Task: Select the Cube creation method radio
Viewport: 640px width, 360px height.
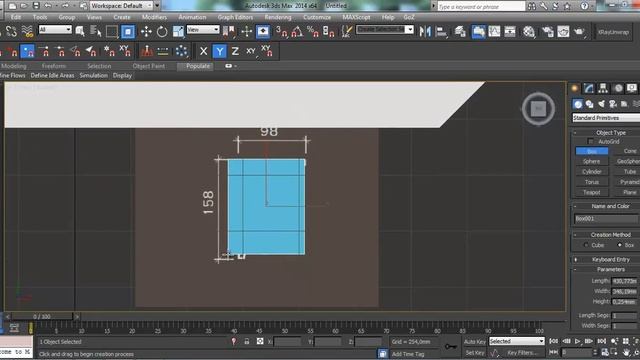Action: click(x=586, y=245)
